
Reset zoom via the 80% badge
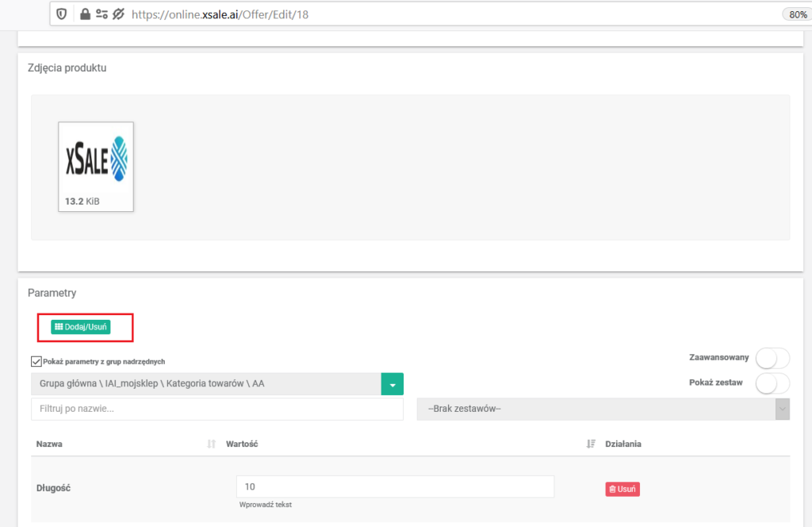[794, 14]
